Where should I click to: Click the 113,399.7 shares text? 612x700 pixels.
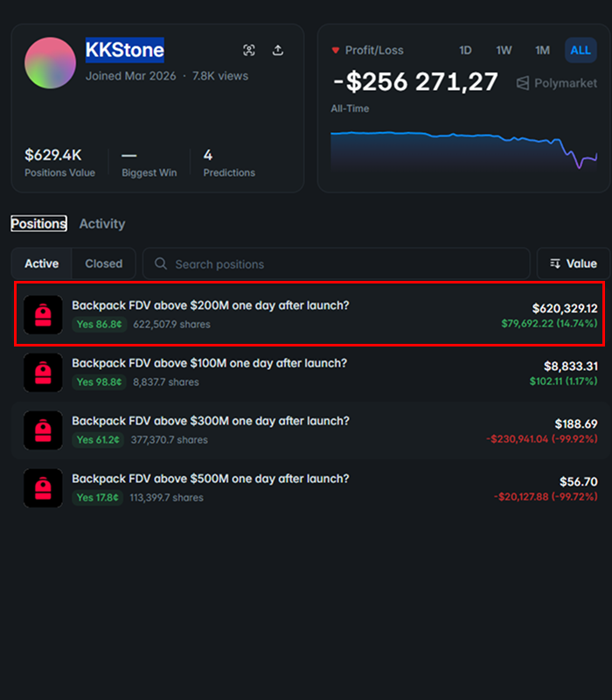166,497
